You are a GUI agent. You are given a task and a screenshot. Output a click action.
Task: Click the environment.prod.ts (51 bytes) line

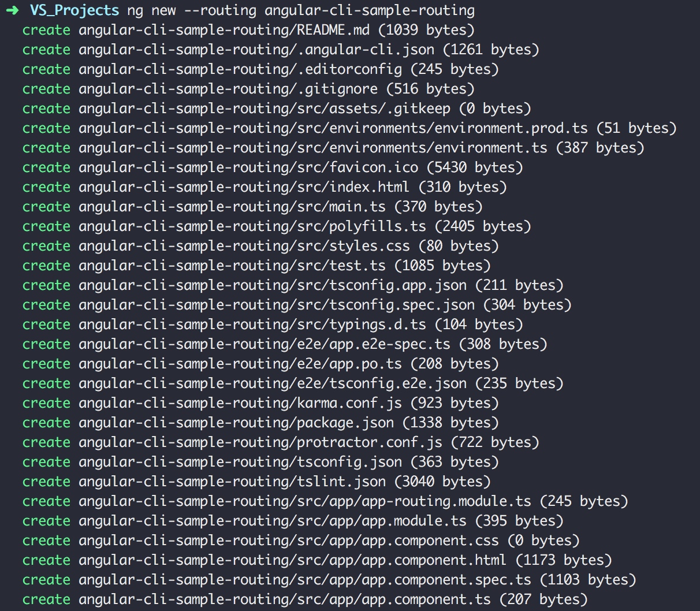349,128
